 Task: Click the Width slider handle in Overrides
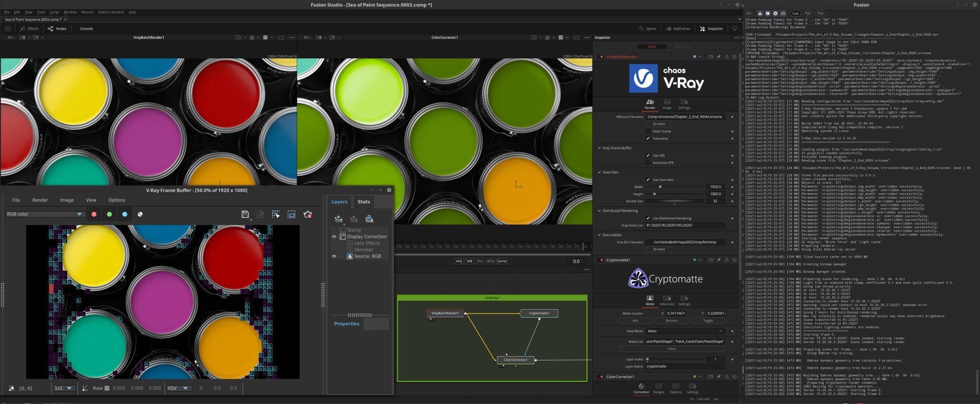[660, 187]
